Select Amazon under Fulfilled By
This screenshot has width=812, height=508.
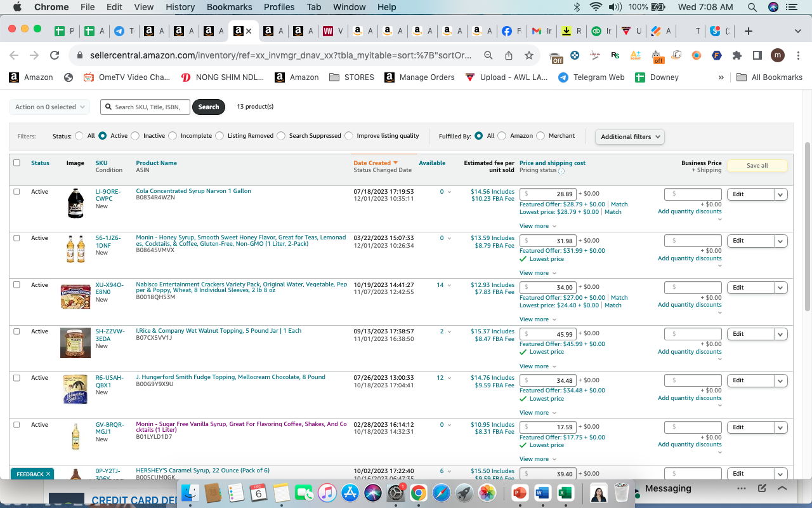tap(502, 136)
